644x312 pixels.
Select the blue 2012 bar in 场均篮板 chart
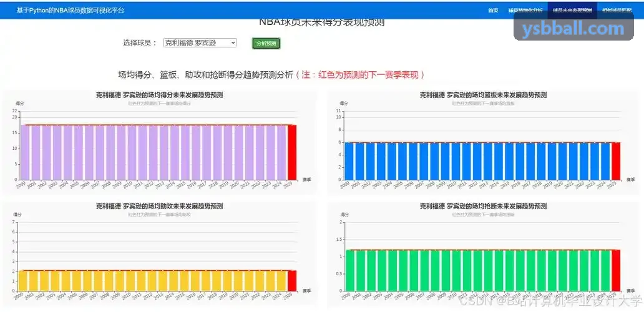tap(477, 161)
